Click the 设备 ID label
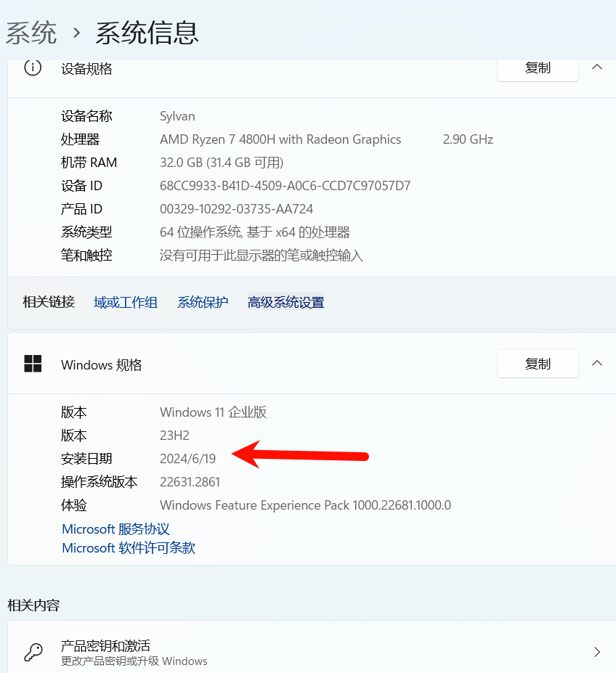Image resolution: width=616 pixels, height=673 pixels. 81,185
